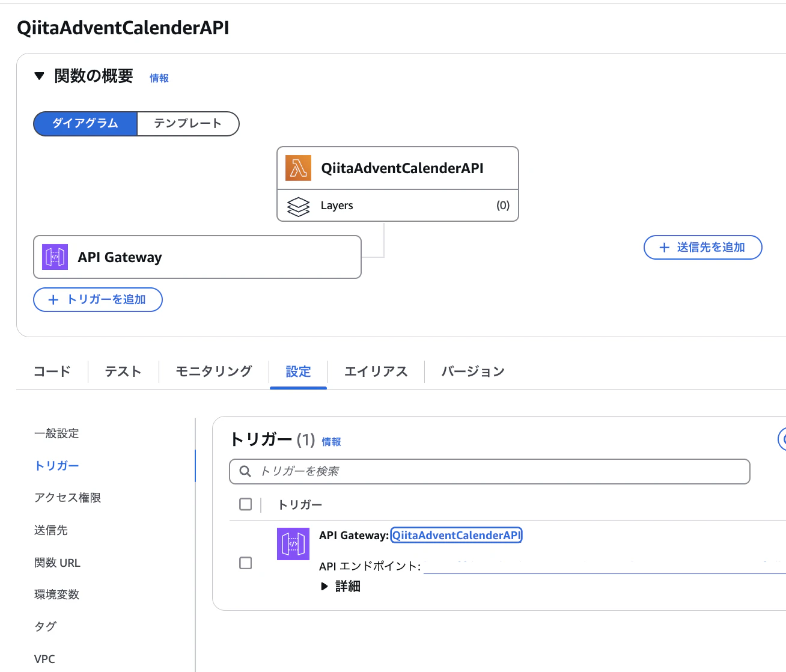This screenshot has height=672, width=786.
Task: Click the API Gateway icon in trigger list
Action: [x=293, y=544]
